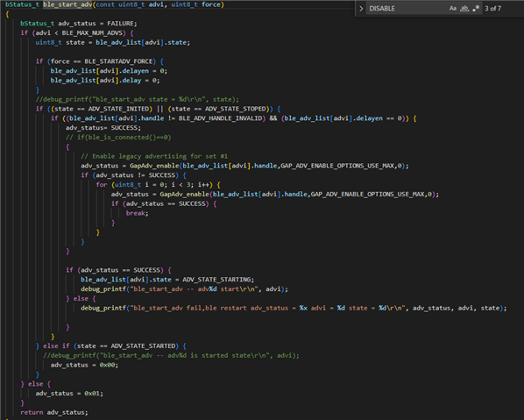
Task: Click the '3 of 7' match counter
Action: pyautogui.click(x=493, y=9)
